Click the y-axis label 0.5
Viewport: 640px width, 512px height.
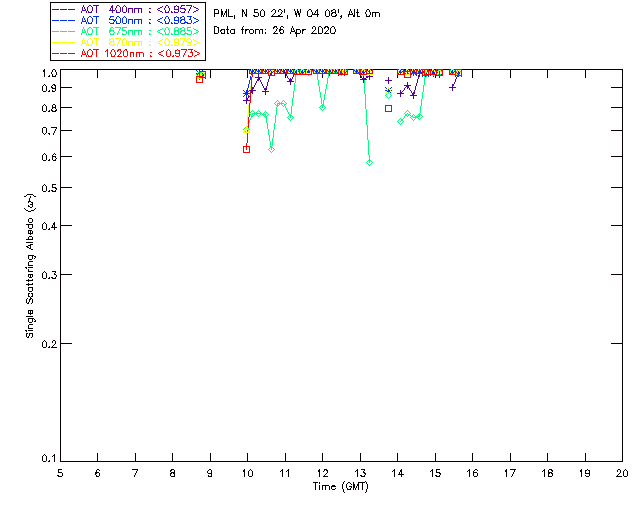[x=49, y=188]
